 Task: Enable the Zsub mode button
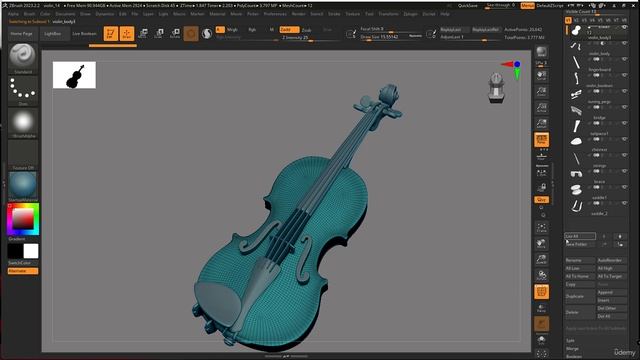[x=307, y=30]
